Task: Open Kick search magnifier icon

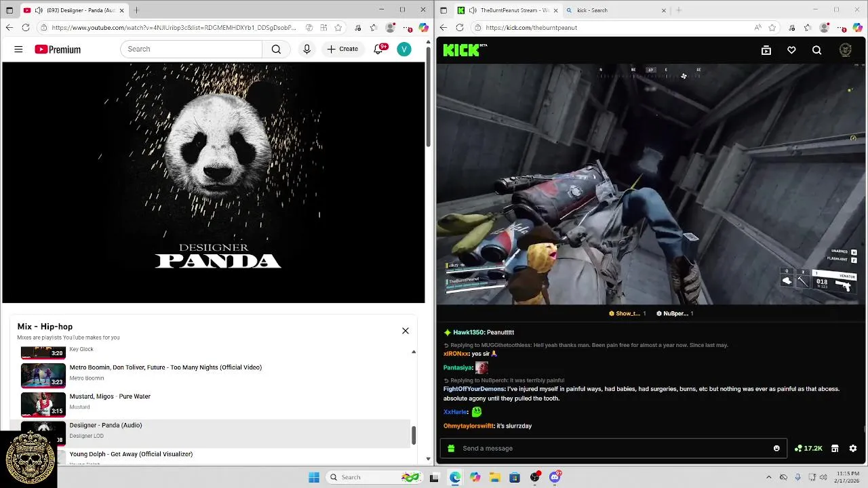Action: coord(816,50)
